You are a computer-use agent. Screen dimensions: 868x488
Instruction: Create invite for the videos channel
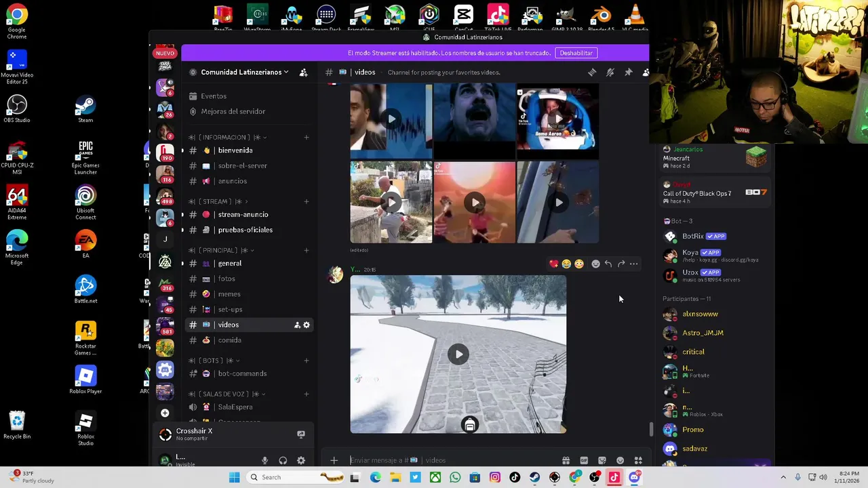[x=297, y=325]
